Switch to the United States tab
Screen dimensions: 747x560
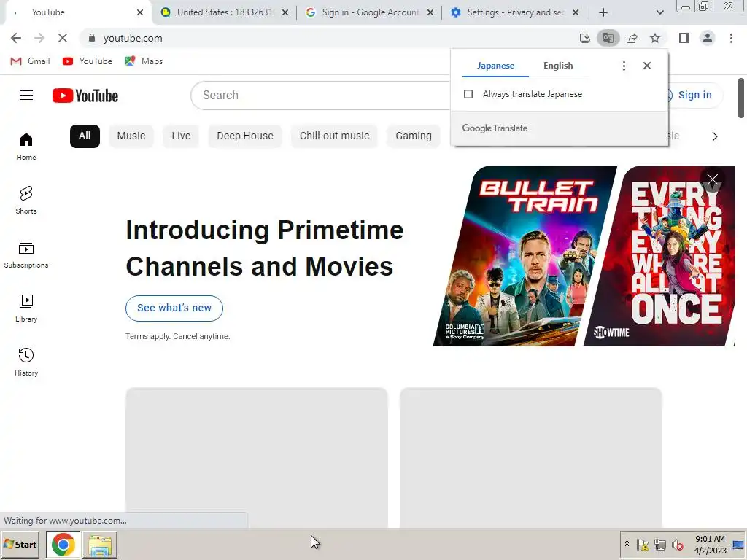pos(225,12)
